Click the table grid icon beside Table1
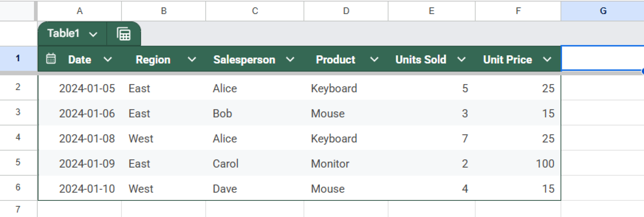This screenshot has width=644, height=217. (x=124, y=34)
